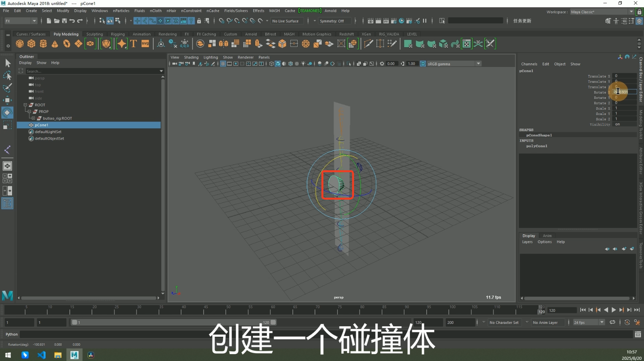Image resolution: width=644 pixels, height=361 pixels.
Task: Create a polygon cube from the shelf
Action: (31, 44)
